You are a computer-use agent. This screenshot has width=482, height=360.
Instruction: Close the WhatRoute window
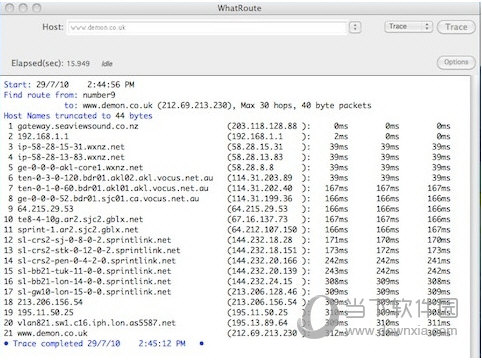(10, 8)
